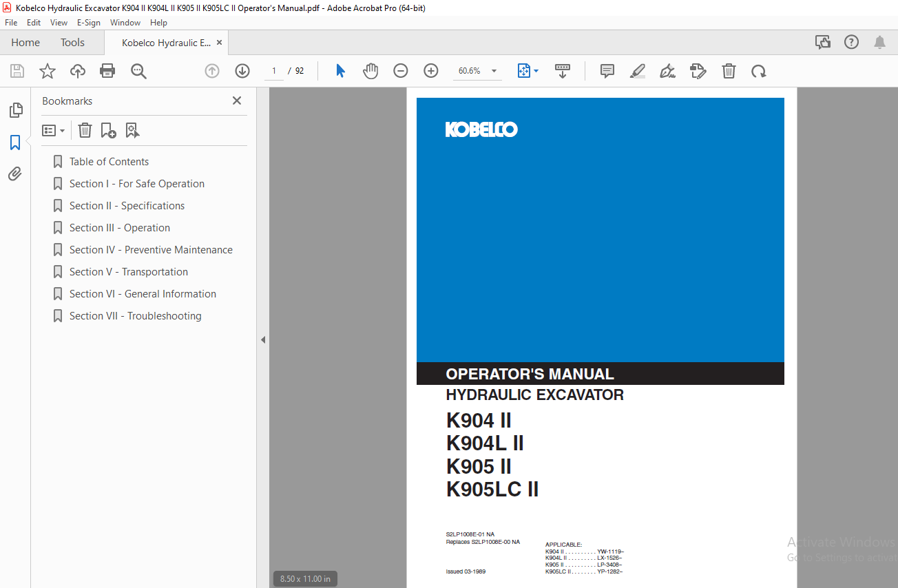Print the document with the printer icon
This screenshot has width=898, height=588.
coord(107,71)
